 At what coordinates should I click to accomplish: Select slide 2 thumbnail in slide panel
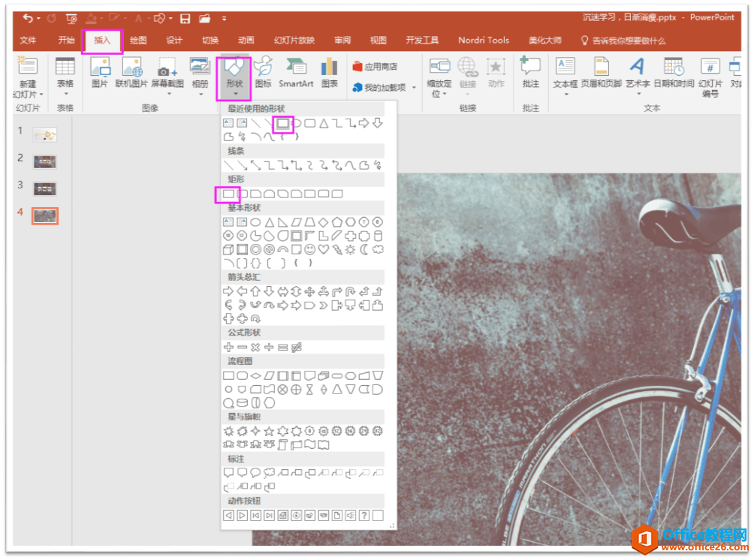pyautogui.click(x=44, y=161)
